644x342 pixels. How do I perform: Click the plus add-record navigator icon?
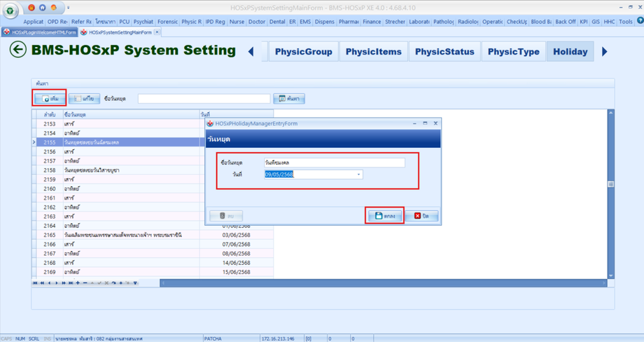pos(78,283)
